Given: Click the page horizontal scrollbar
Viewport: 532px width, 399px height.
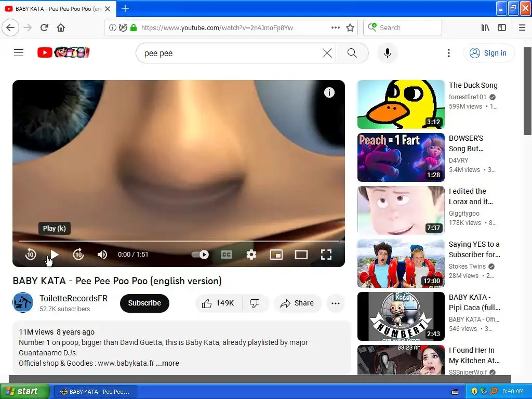Looking at the screenshot, I should [260, 379].
